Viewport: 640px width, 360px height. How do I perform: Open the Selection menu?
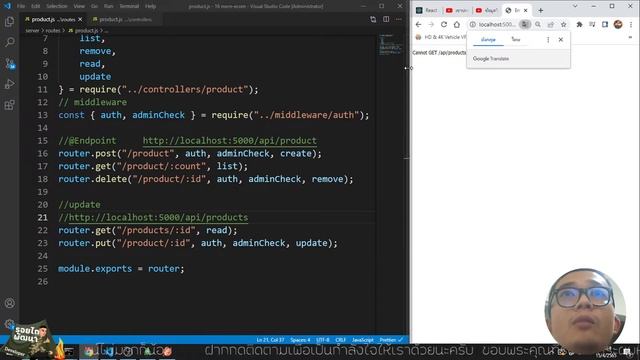(x=57, y=6)
